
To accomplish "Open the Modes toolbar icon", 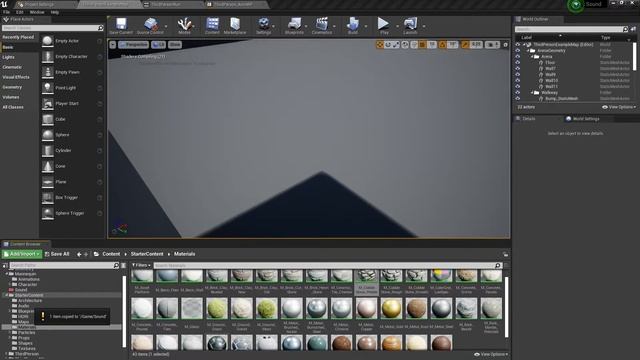I will click(184, 26).
